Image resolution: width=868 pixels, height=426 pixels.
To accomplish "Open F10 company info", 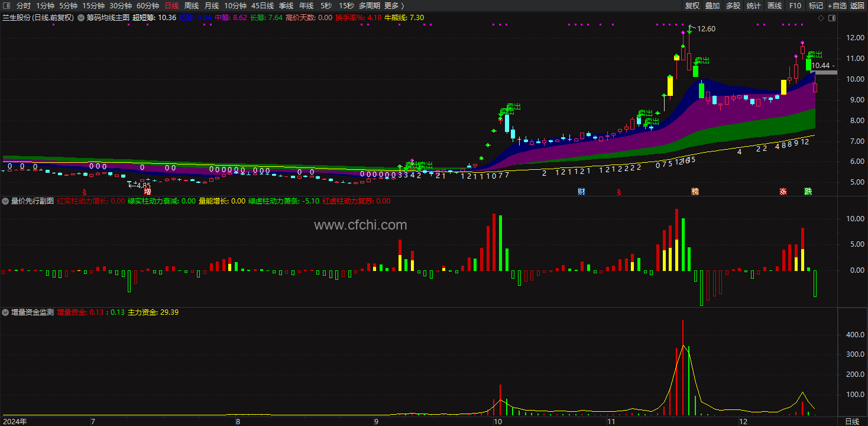I will pyautogui.click(x=795, y=5).
